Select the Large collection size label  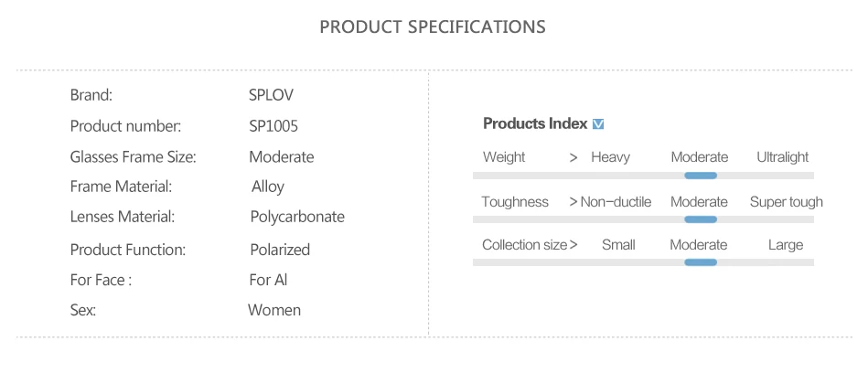(786, 245)
